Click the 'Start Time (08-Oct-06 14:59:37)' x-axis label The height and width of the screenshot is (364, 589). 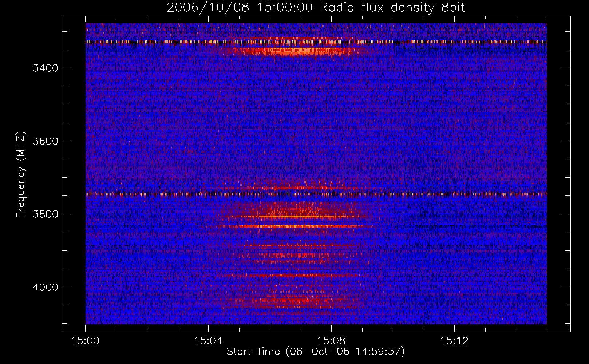[x=316, y=352]
